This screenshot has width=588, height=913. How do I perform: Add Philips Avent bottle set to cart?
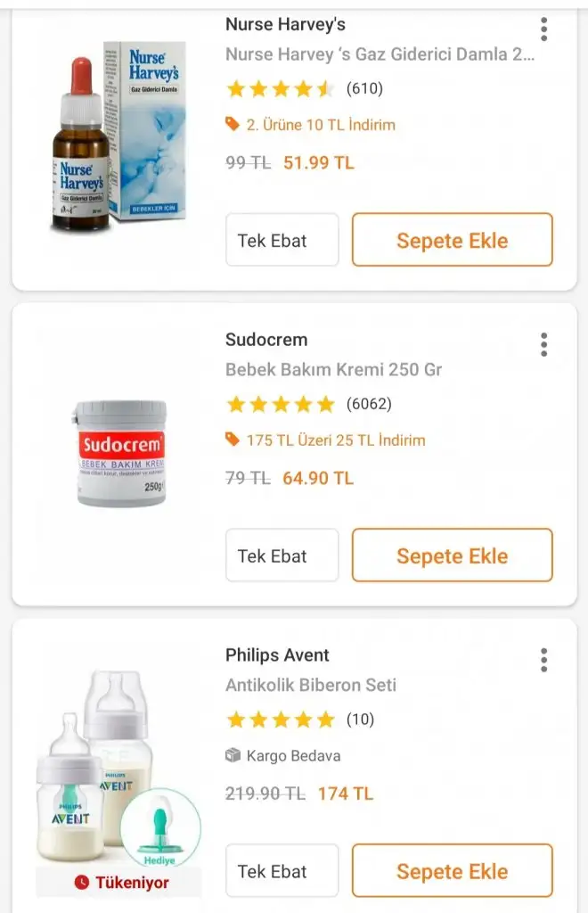coord(452,871)
